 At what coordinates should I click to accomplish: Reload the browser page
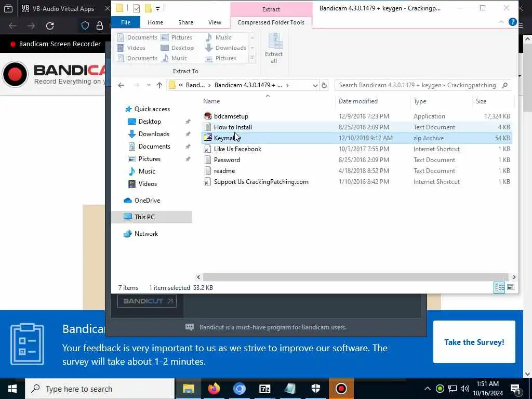(x=50, y=26)
